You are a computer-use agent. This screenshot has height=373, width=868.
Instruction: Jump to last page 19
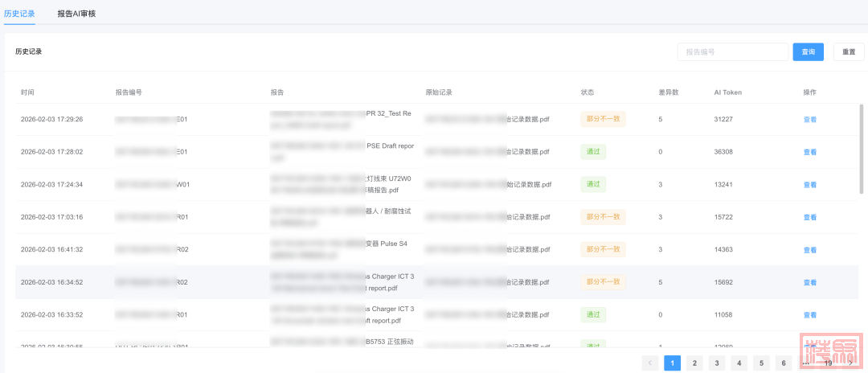(x=828, y=363)
